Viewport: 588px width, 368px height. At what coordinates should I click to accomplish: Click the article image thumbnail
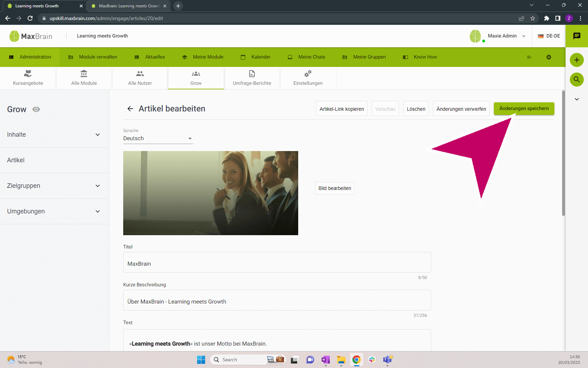point(211,193)
